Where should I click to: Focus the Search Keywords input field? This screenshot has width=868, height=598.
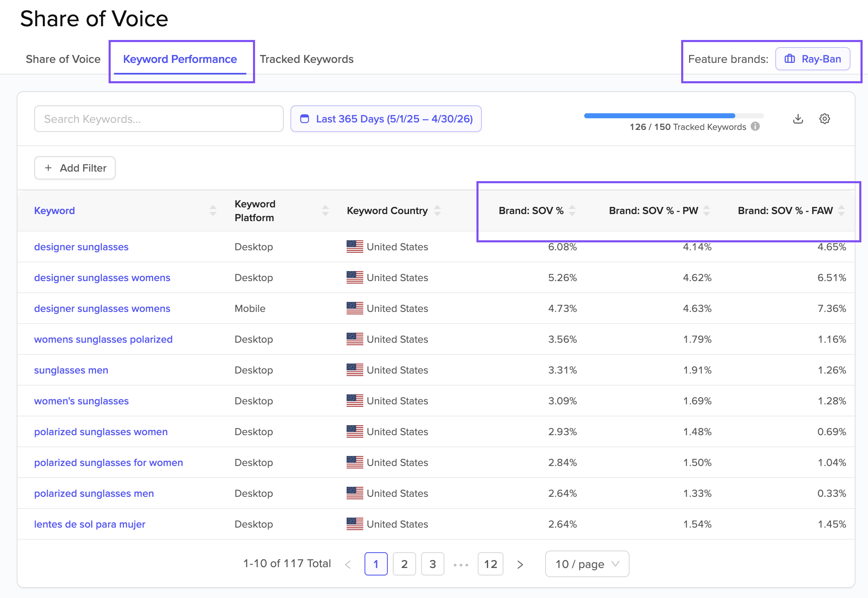159,119
